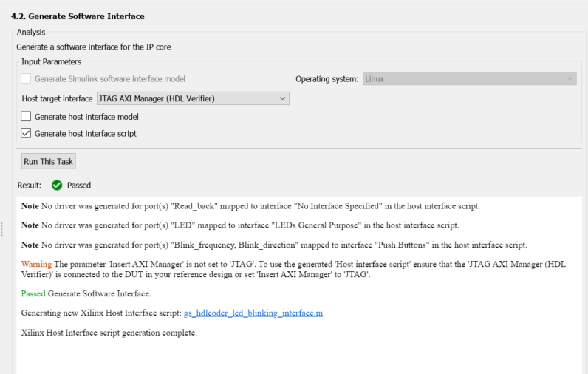Enable Generate host interface model checkbox
The width and height of the screenshot is (588, 374).
27,116
